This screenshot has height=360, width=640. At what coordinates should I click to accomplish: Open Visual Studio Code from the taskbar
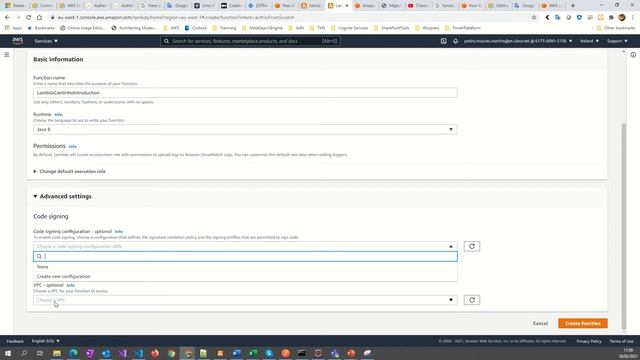coord(139,353)
